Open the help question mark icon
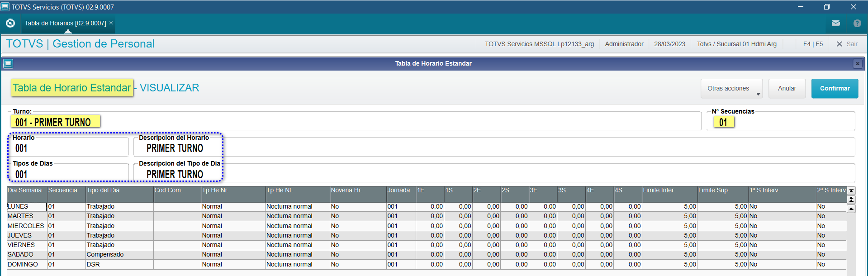The height and width of the screenshot is (276, 868). coord(857,23)
